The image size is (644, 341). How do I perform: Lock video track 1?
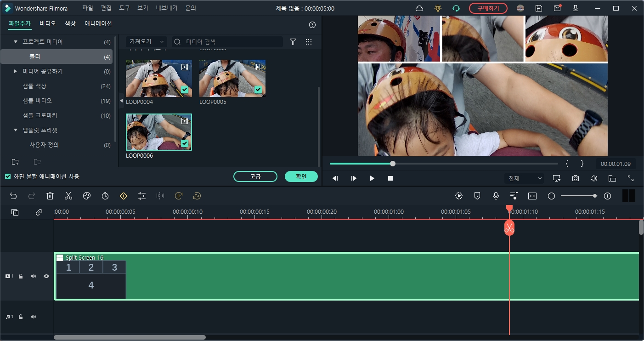coord(21,276)
